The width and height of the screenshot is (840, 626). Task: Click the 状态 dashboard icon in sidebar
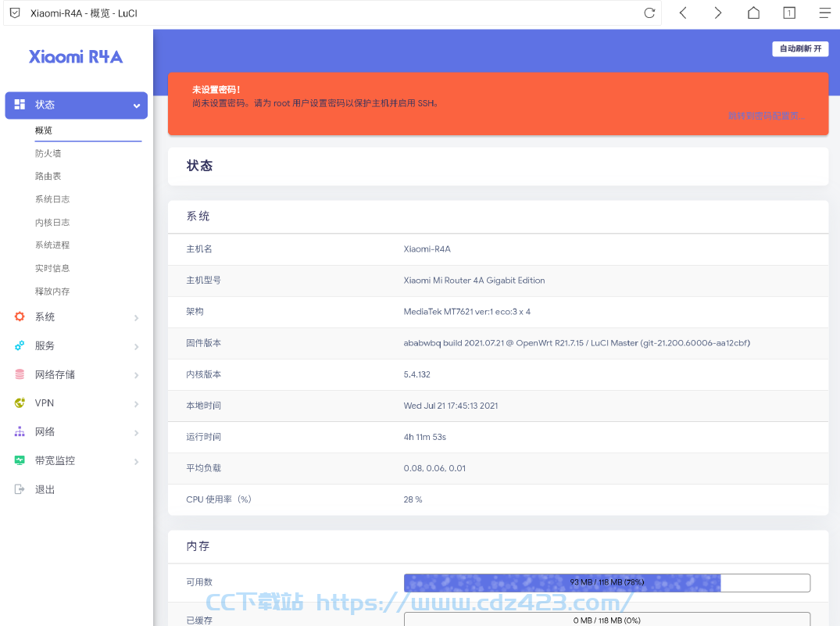coord(20,105)
